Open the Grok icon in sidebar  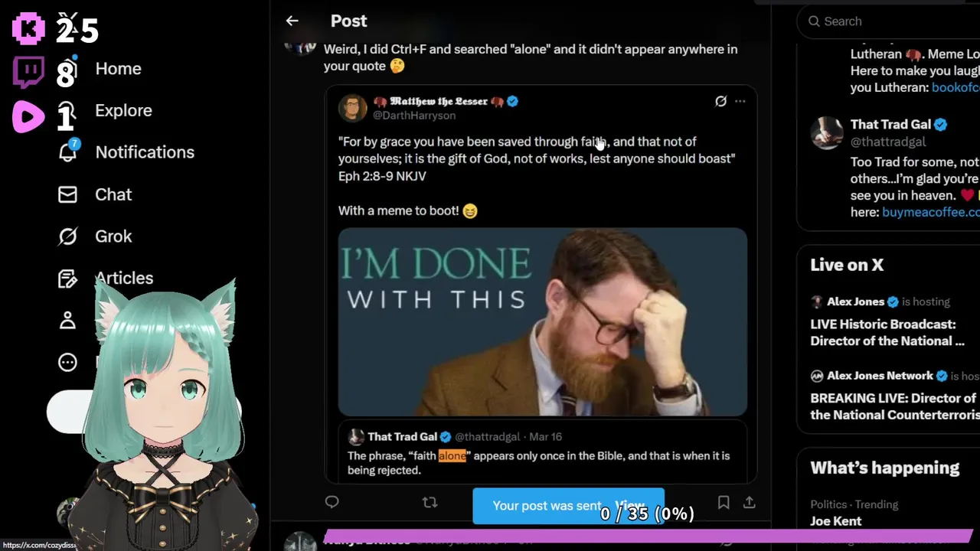[x=67, y=236]
